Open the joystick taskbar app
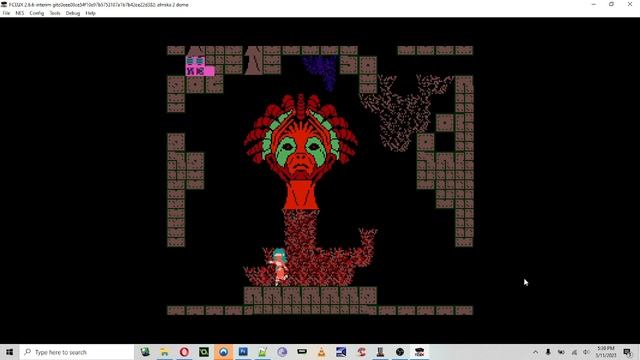This screenshot has height=360, width=640. (380, 352)
